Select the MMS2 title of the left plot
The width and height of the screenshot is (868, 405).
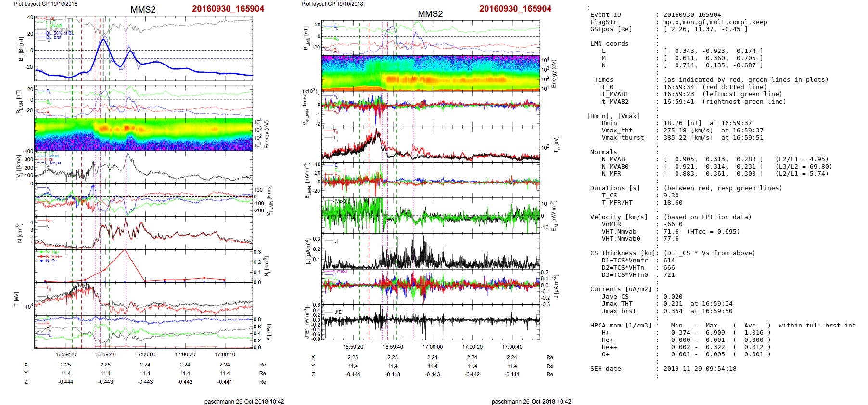(x=143, y=10)
